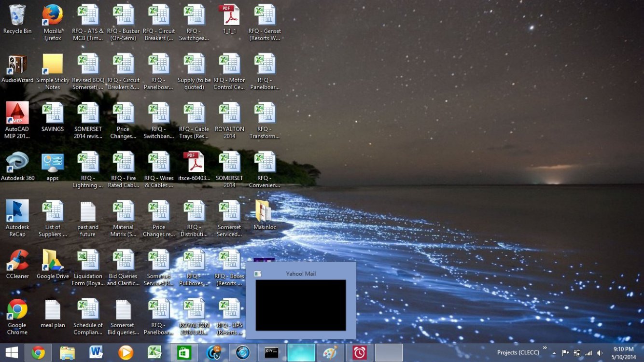Select ROYALTON 2014 Excel file
644x362 pixels.
(229, 120)
